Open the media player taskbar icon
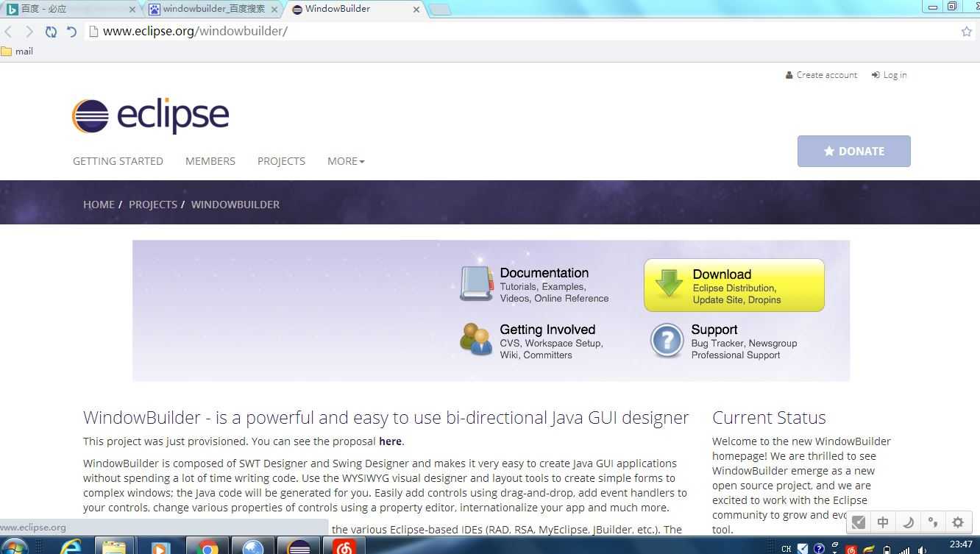Screen dimensions: 980x554 coord(160,547)
